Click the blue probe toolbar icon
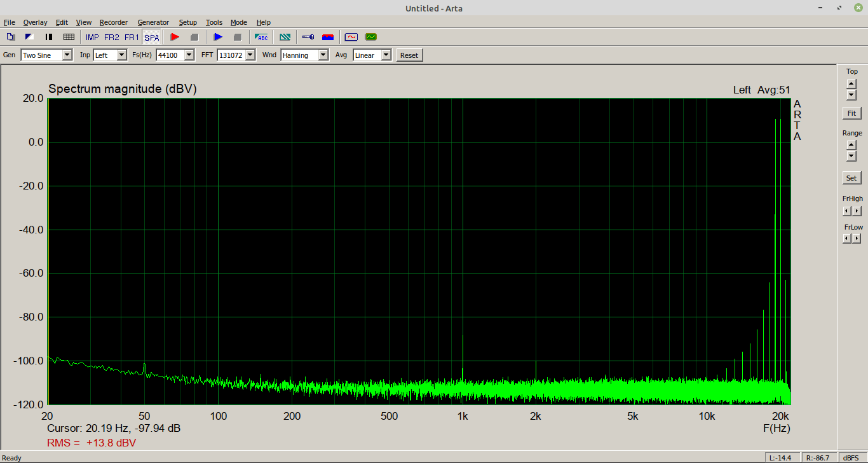Image resolution: width=868 pixels, height=463 pixels. pyautogui.click(x=308, y=37)
